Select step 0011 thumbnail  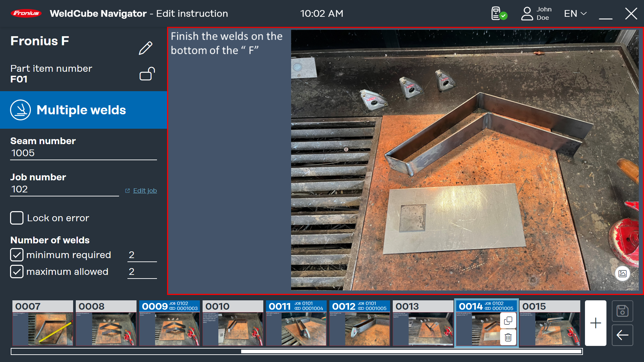(296, 323)
